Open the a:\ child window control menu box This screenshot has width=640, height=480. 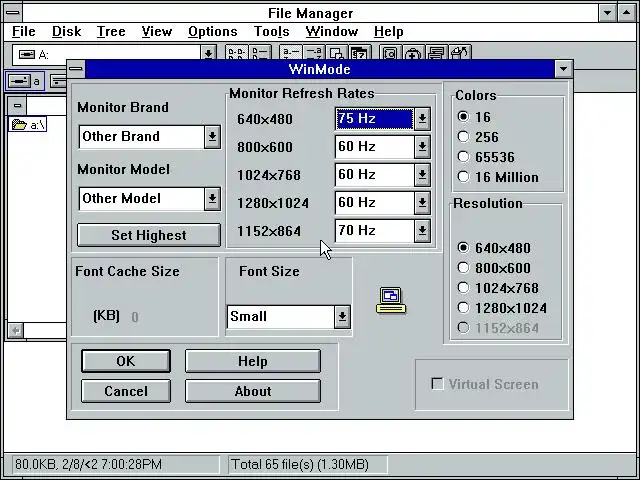[x=17, y=106]
